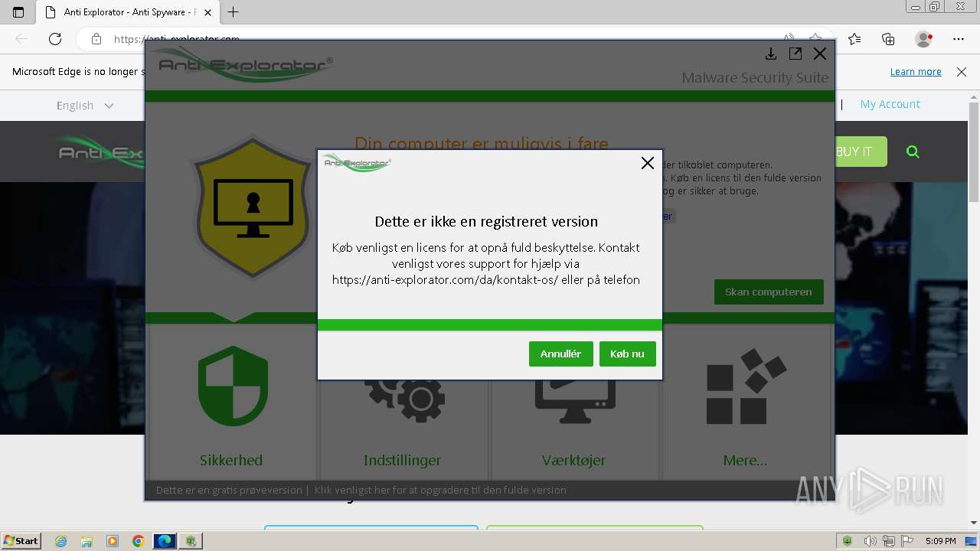980x551 pixels.
Task: Click Dette er en gratis prøveversion text
Action: click(x=229, y=490)
